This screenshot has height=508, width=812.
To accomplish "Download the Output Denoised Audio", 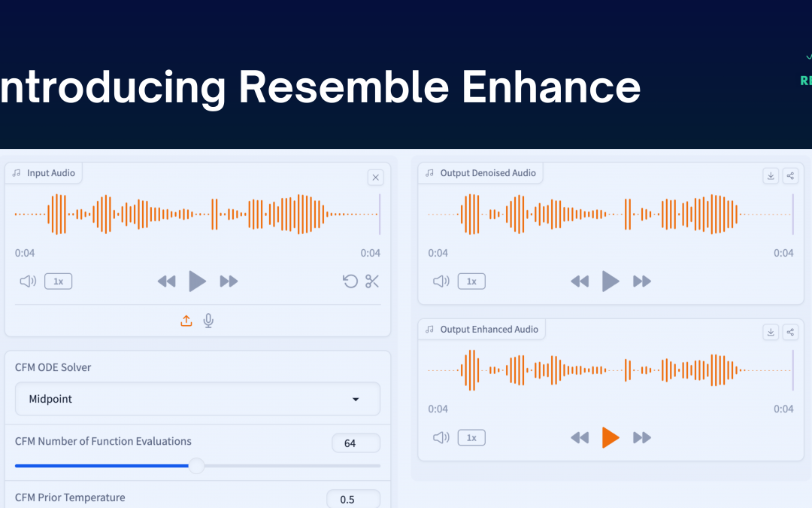I will 771,175.
